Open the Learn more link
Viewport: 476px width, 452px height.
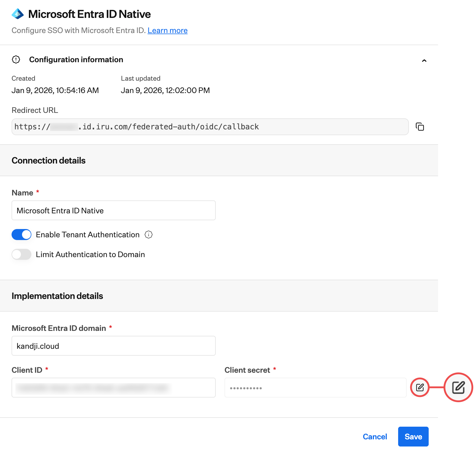tap(168, 30)
